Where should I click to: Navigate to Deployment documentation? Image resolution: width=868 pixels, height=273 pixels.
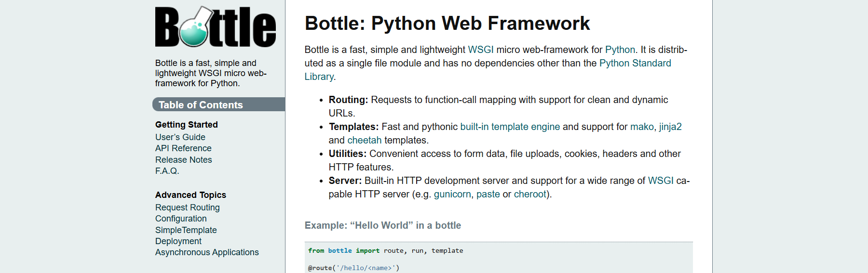[x=178, y=241]
